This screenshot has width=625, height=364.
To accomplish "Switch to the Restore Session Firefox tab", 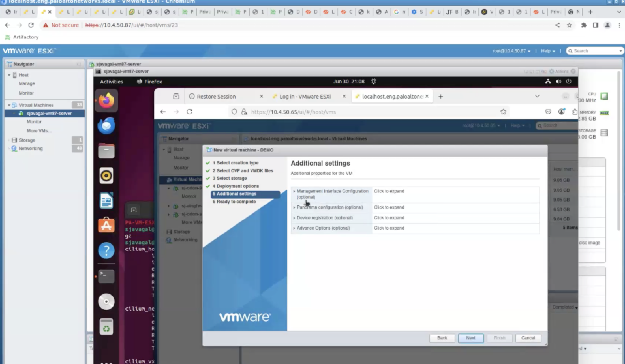I will [x=216, y=96].
